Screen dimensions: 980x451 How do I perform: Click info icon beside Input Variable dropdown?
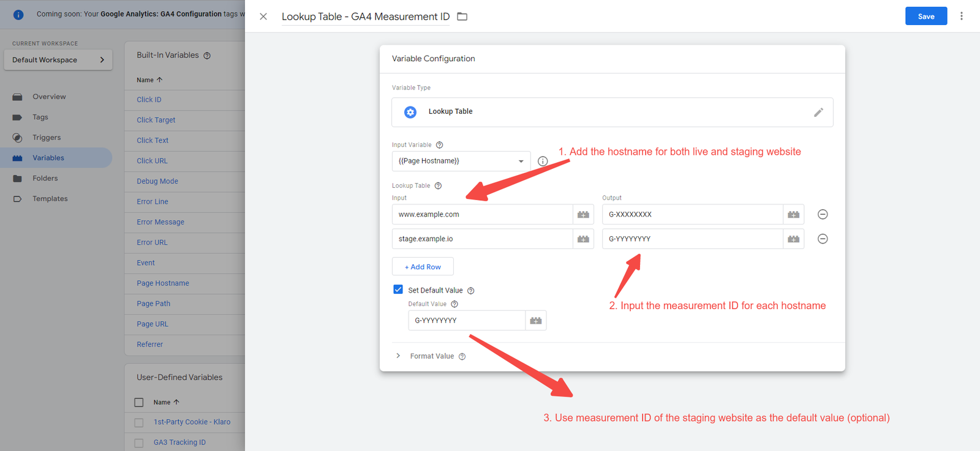coord(543,161)
